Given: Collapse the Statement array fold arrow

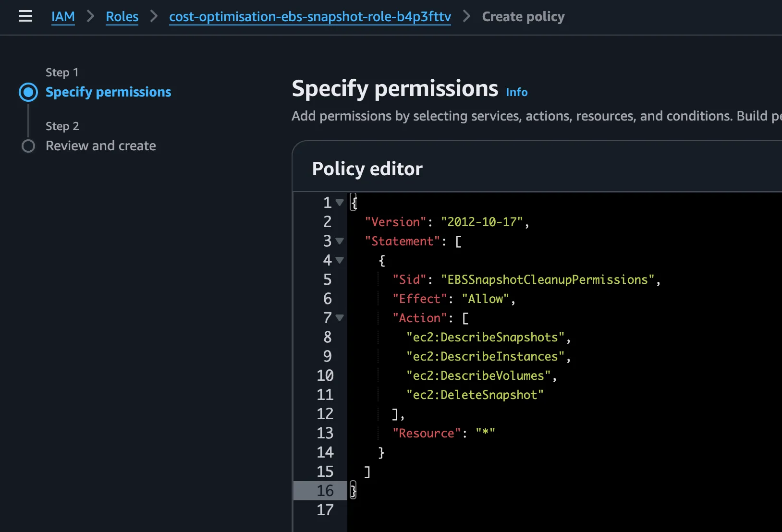Looking at the screenshot, I should (x=340, y=241).
